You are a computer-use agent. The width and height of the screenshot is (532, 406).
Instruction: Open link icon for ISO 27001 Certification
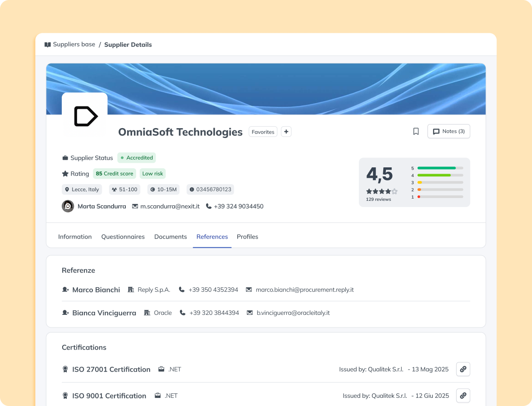tap(463, 369)
